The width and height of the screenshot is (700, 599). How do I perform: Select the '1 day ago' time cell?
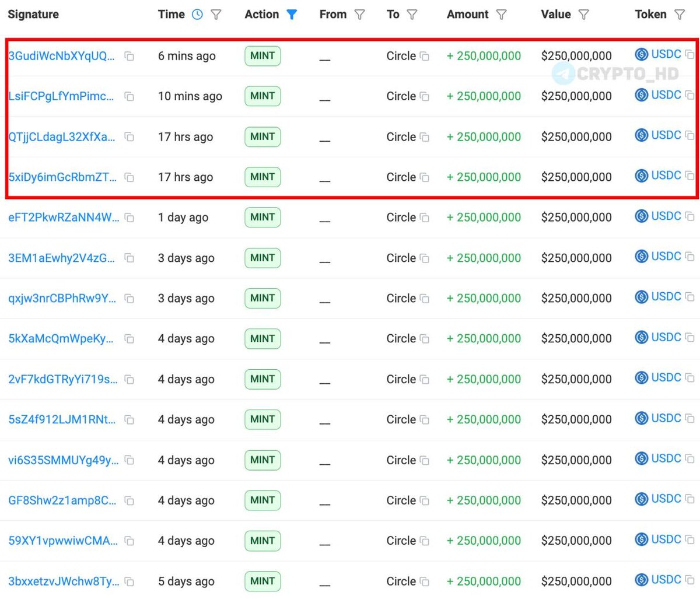tap(183, 218)
